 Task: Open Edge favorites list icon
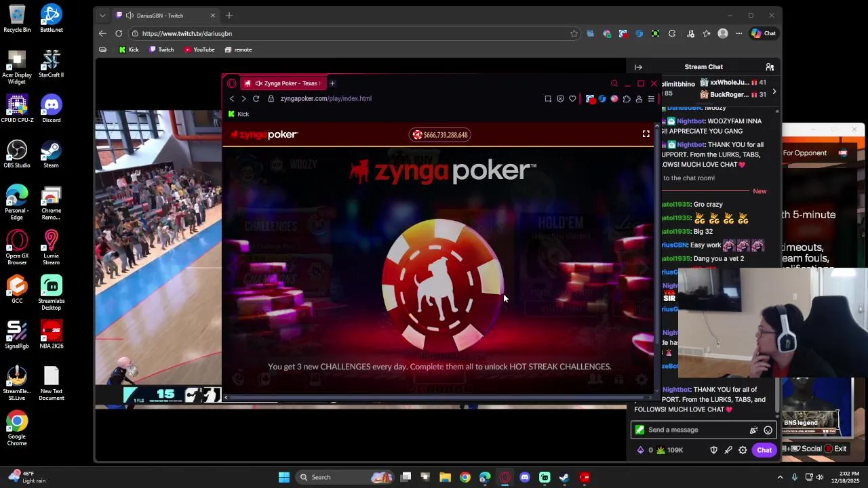tap(707, 33)
